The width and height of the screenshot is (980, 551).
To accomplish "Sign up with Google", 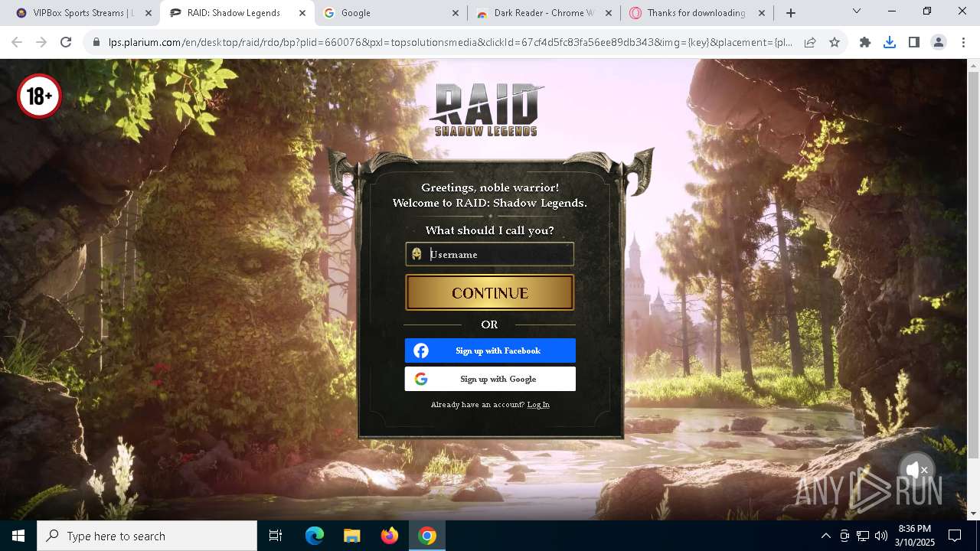I will point(490,379).
